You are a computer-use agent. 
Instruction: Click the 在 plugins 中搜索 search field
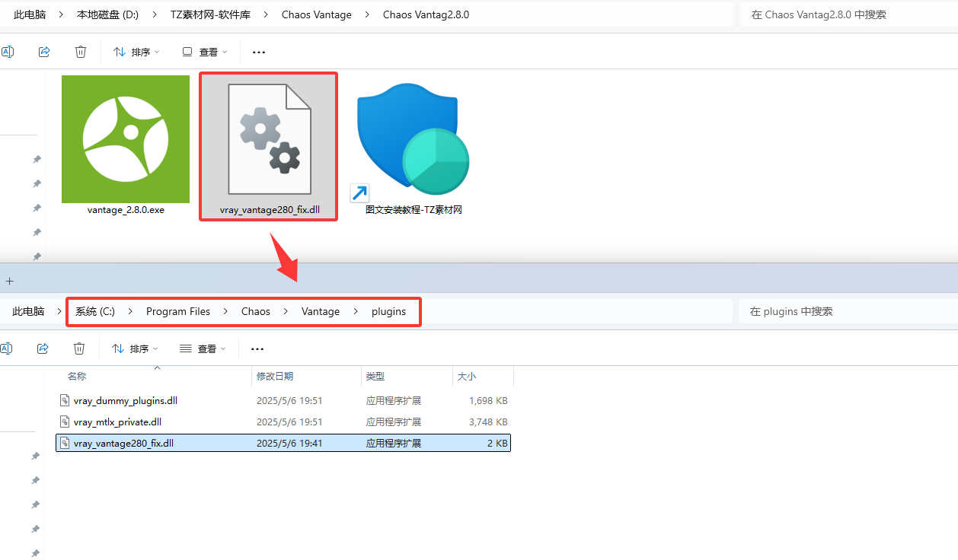845,311
